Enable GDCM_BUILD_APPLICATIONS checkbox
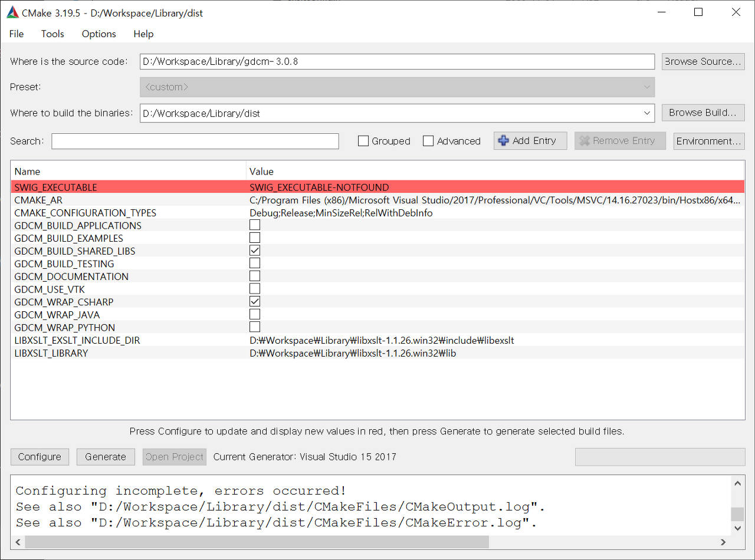Viewport: 755px width, 560px height. [x=255, y=225]
